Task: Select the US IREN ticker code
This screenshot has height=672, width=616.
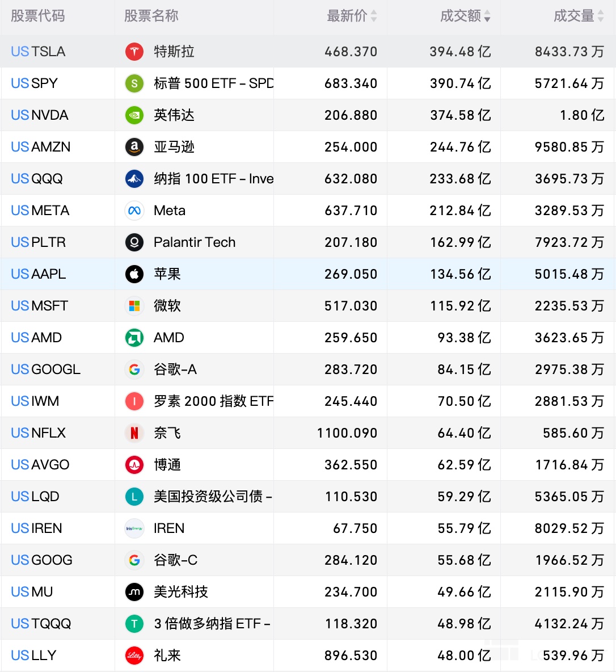Action: pos(36,528)
